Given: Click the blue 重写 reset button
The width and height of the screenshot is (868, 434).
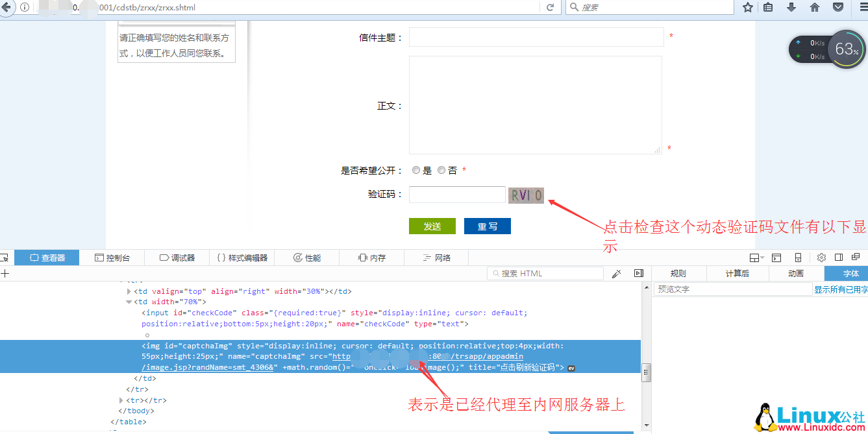Looking at the screenshot, I should point(488,226).
